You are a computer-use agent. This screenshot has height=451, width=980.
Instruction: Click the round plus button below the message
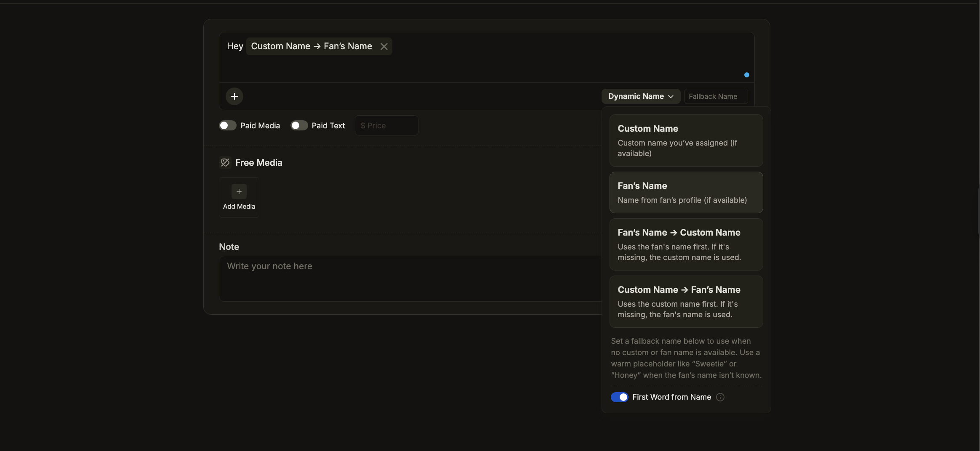click(x=234, y=96)
